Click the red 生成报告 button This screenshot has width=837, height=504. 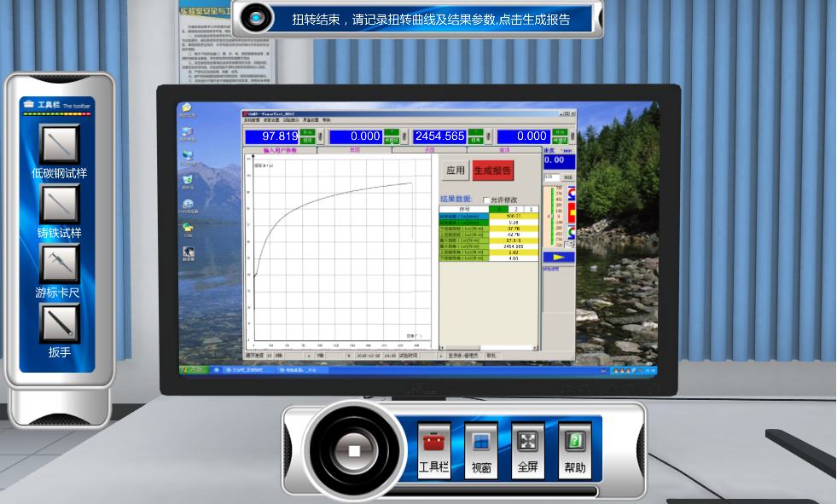[492, 170]
